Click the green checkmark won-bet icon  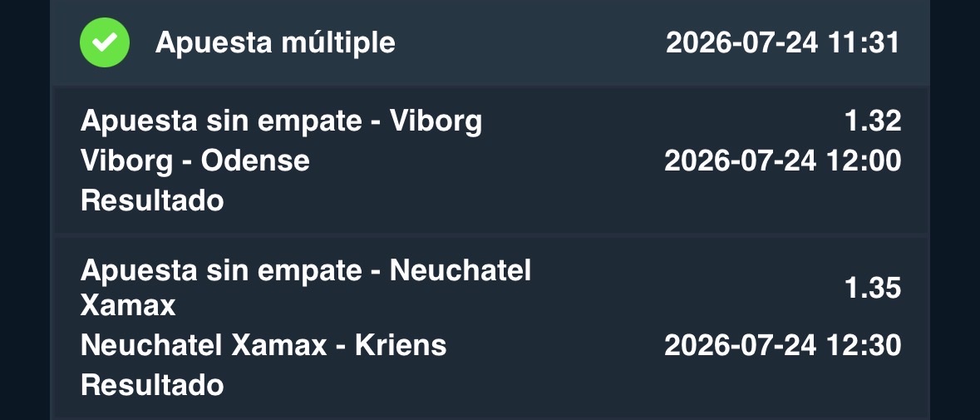[105, 42]
